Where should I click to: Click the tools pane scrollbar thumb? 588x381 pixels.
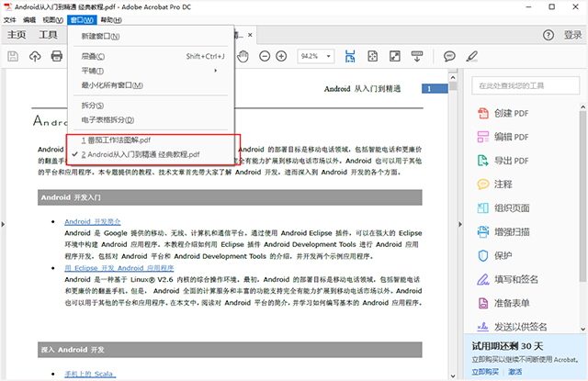pos(582,196)
